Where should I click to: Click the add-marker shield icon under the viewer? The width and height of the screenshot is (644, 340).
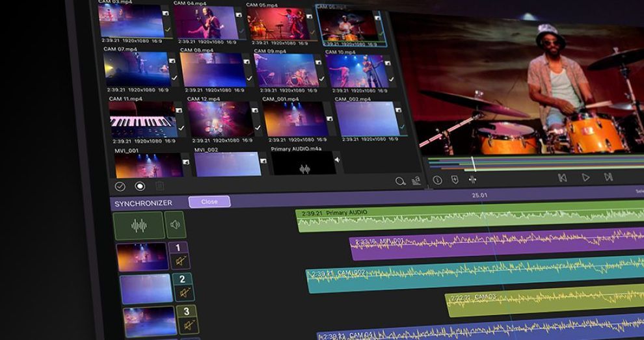pos(455,180)
